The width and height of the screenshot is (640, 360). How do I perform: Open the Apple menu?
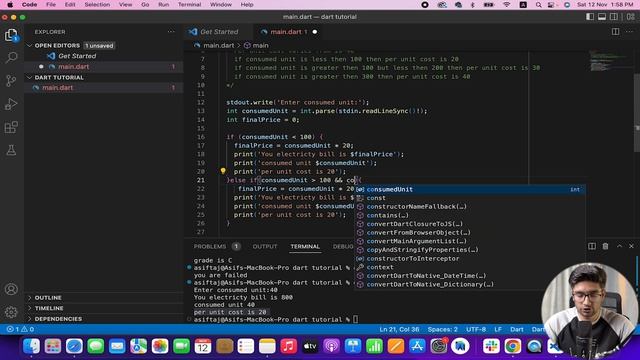click(x=10, y=4)
